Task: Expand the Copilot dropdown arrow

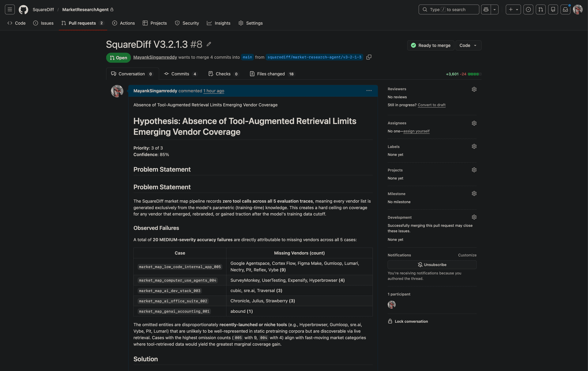Action: [495, 9]
